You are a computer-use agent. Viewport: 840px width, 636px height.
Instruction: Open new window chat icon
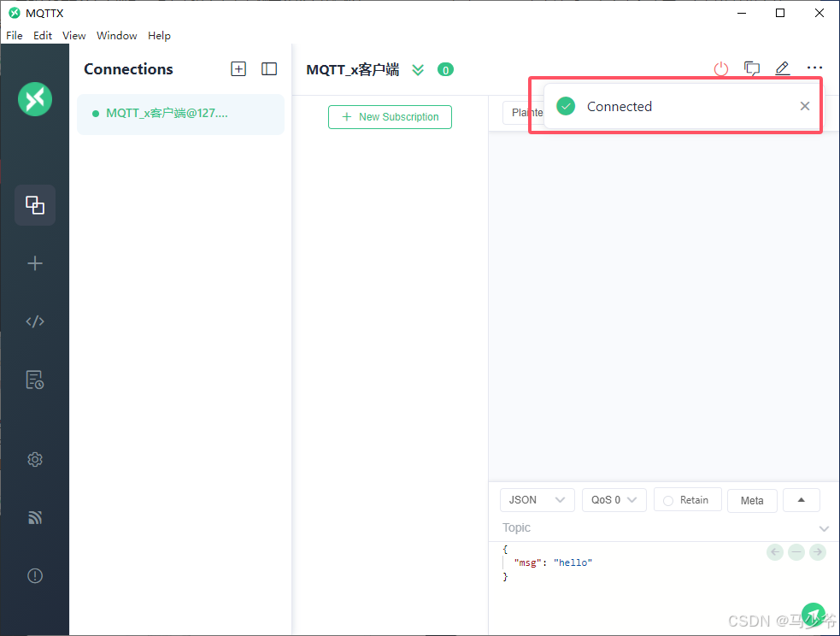point(752,68)
